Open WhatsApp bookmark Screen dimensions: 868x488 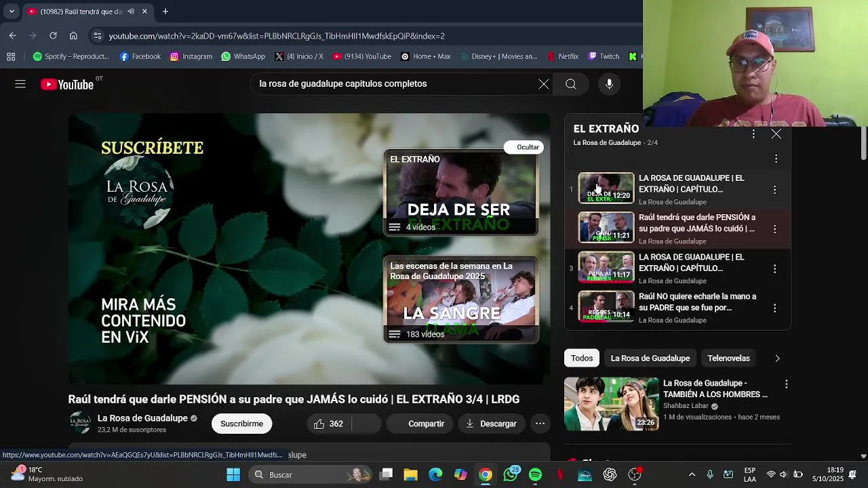pos(243,57)
